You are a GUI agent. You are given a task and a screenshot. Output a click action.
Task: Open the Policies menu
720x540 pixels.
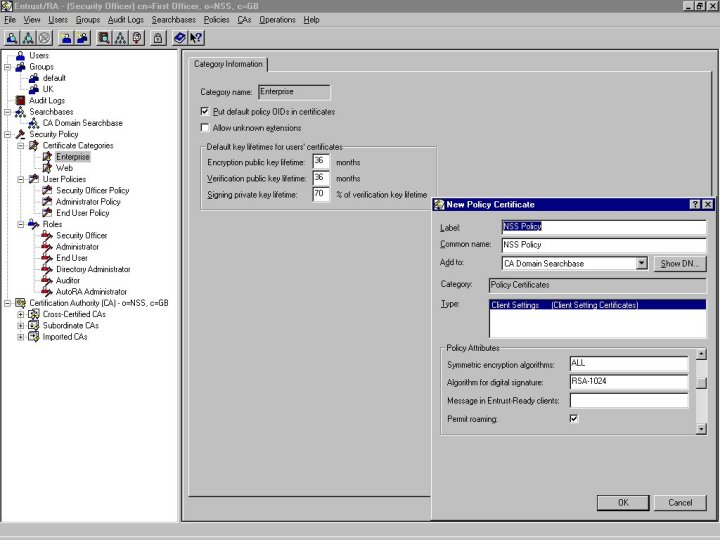216,20
